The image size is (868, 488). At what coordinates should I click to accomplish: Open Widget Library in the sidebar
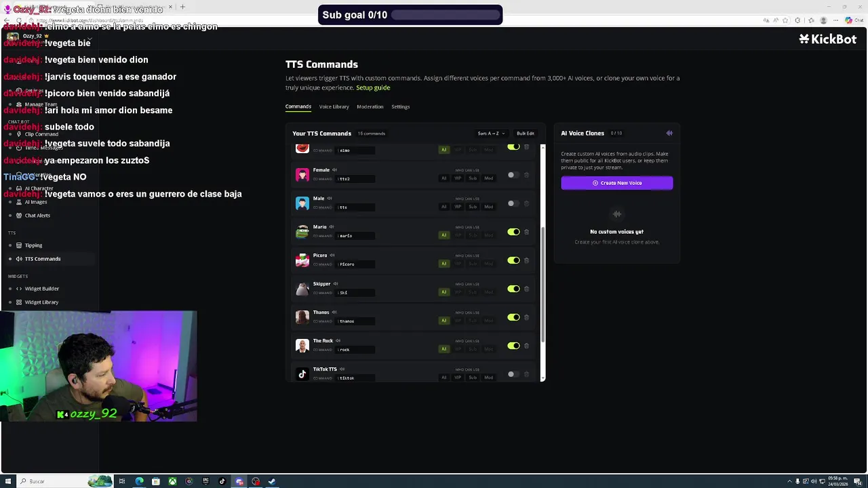coord(41,302)
